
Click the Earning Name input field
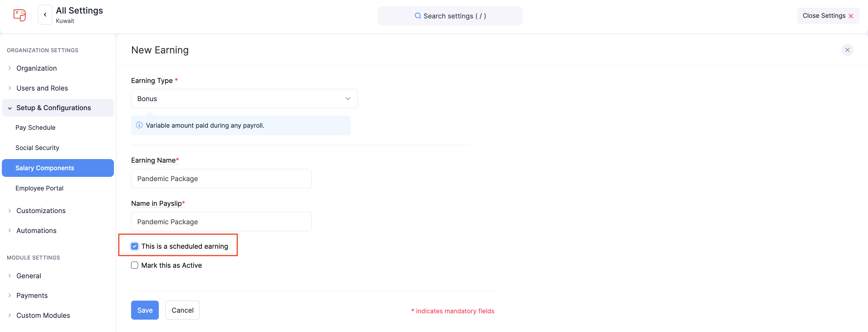coord(221,178)
